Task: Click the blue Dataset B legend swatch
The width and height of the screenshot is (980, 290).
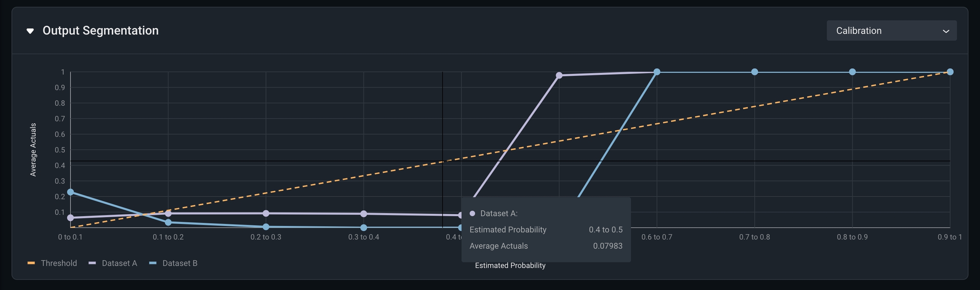Action: 153,263
